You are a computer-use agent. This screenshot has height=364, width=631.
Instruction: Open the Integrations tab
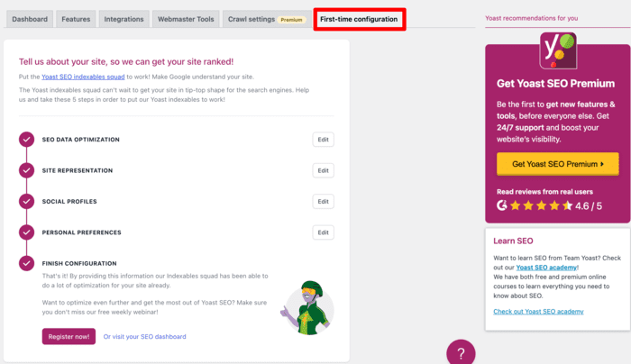(123, 19)
